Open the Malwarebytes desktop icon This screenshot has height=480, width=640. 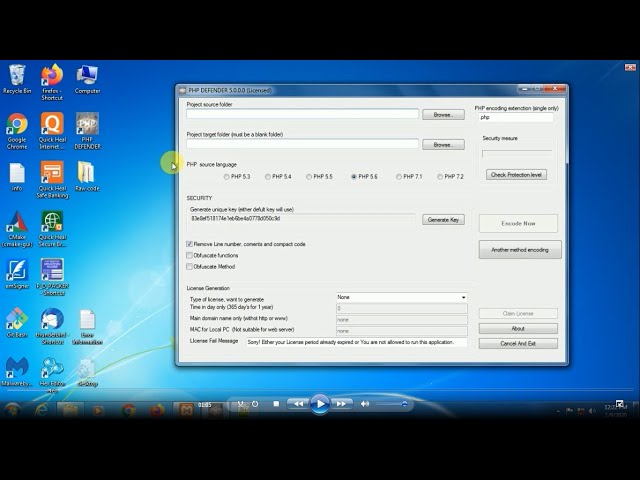(x=17, y=371)
